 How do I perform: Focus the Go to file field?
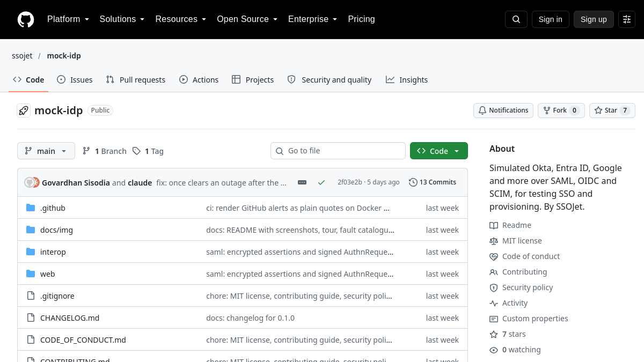pos(338,151)
